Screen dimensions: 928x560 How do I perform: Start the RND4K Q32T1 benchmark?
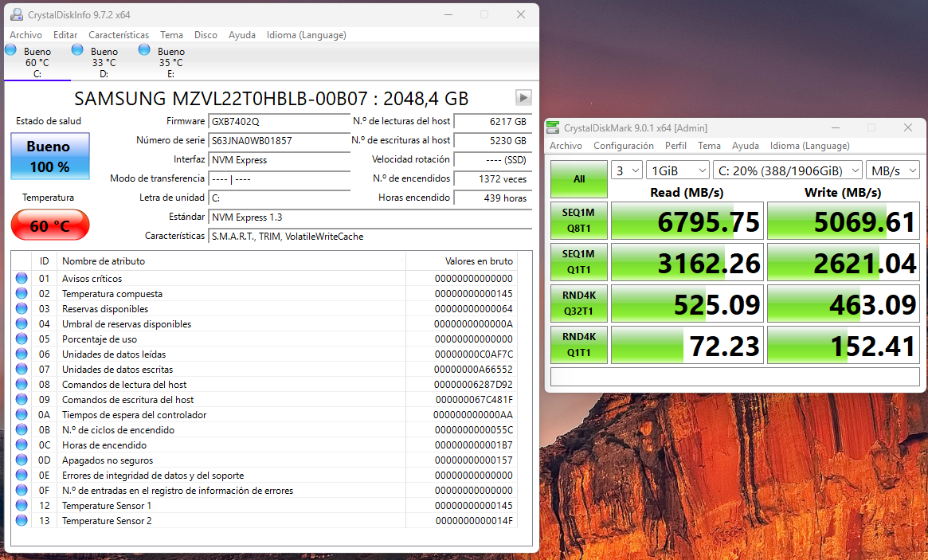(578, 303)
